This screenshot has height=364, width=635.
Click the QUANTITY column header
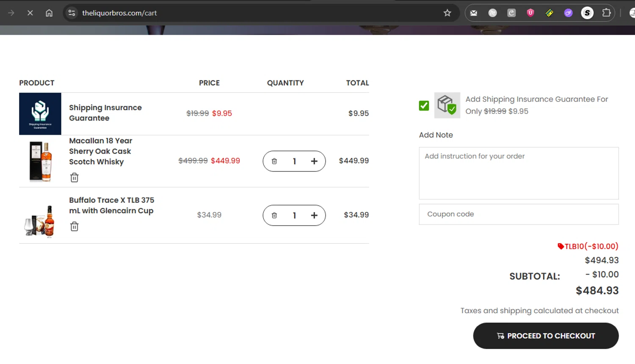[285, 83]
